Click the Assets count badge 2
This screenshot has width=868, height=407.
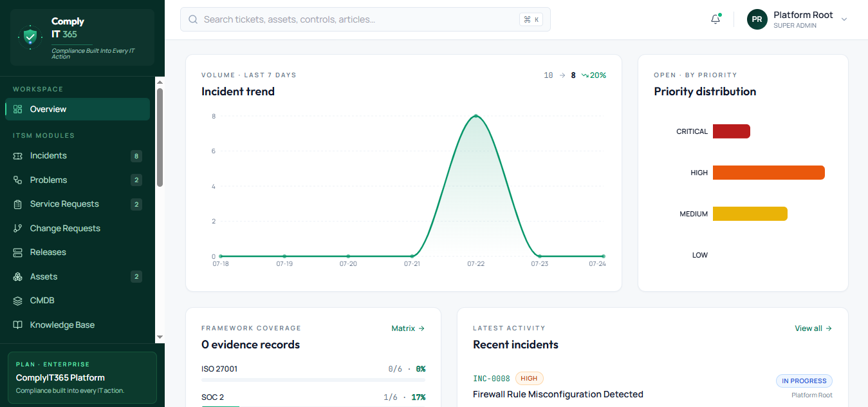(136, 277)
